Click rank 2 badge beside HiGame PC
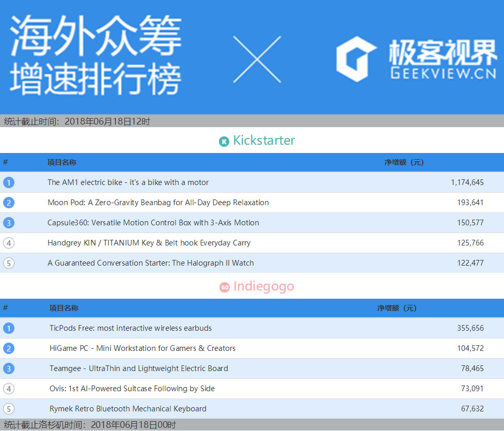This screenshot has width=504, height=431. [x=9, y=349]
